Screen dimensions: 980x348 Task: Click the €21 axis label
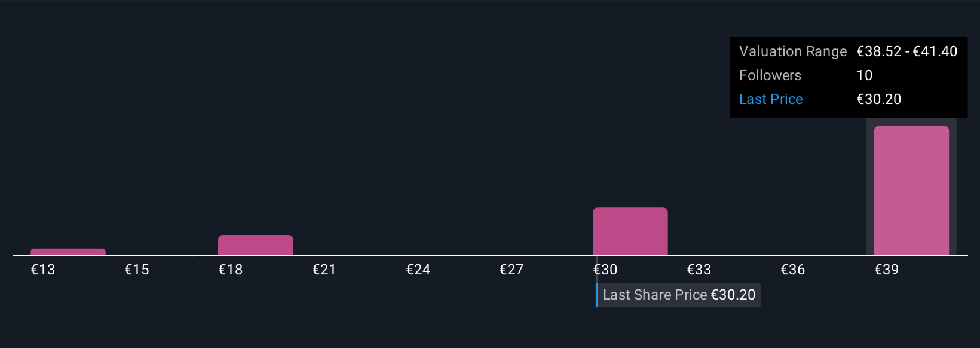[x=324, y=270]
